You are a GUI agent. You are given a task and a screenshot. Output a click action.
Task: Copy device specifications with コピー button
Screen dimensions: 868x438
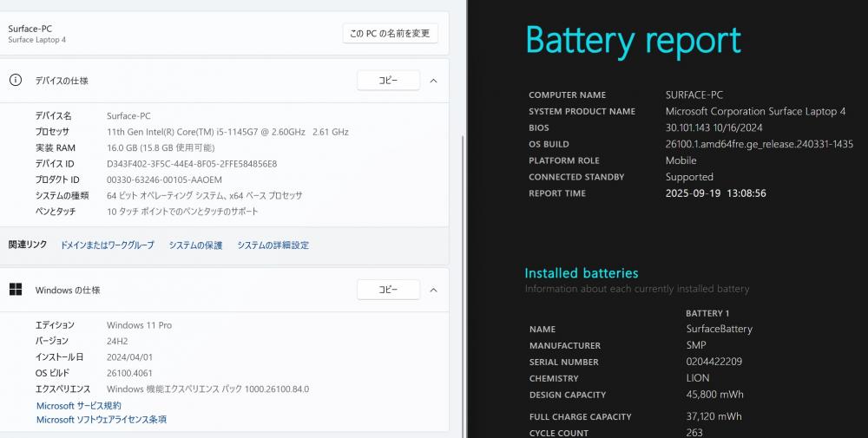388,81
